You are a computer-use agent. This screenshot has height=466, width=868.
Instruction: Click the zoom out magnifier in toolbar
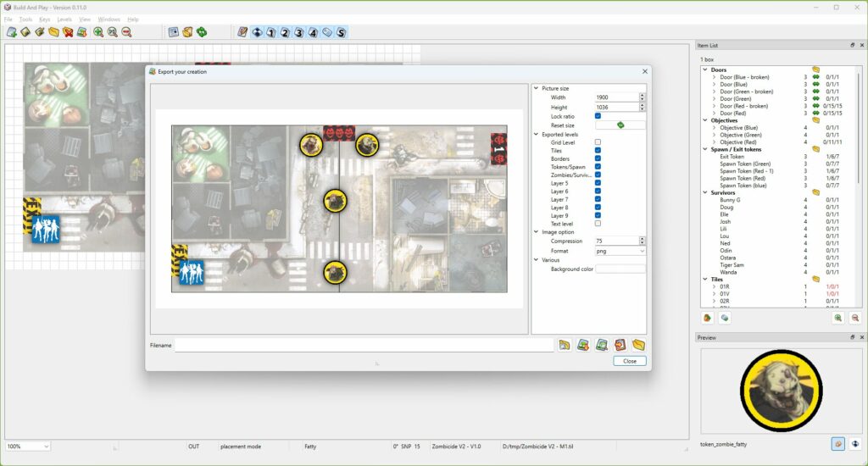click(127, 32)
